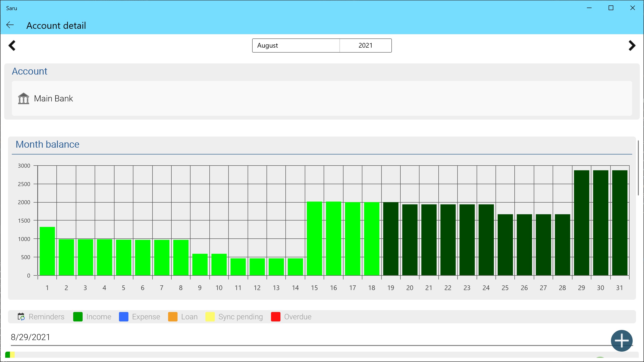Click the bank building icon beside Main Bank

tap(24, 98)
